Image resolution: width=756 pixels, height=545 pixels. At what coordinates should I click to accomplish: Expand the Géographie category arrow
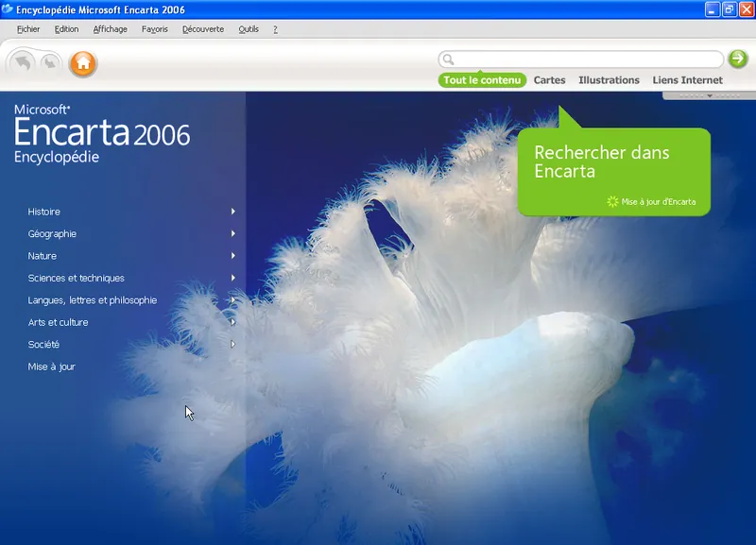[x=232, y=233]
